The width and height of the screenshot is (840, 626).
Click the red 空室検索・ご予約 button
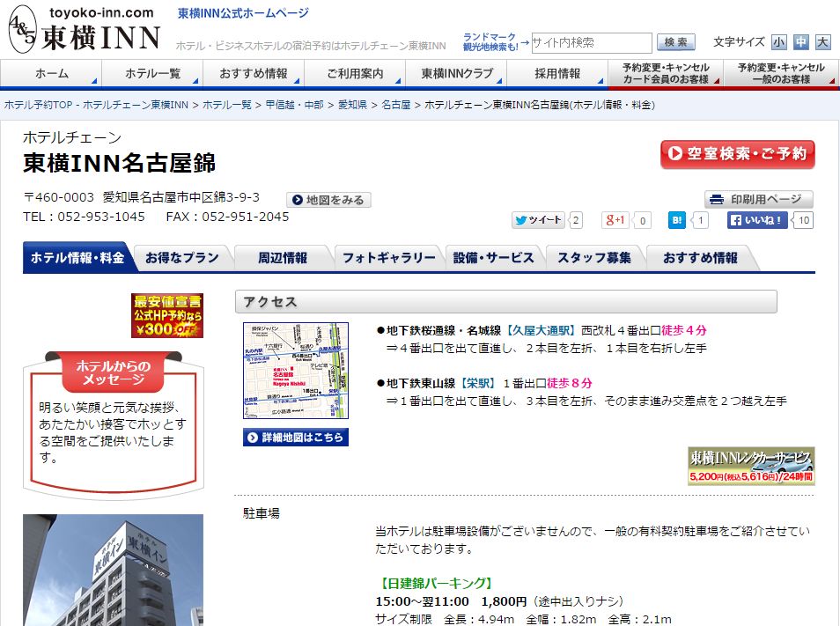coord(738,154)
